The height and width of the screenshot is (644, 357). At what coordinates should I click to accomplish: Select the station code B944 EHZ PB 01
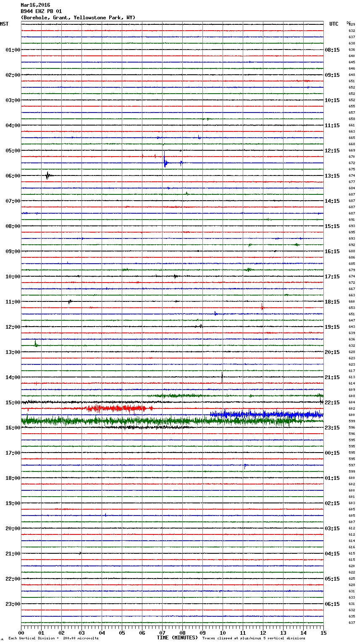point(41,11)
